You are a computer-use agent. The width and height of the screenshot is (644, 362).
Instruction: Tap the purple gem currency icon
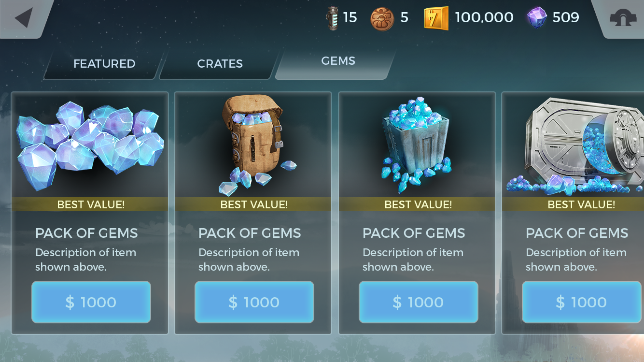click(x=537, y=18)
